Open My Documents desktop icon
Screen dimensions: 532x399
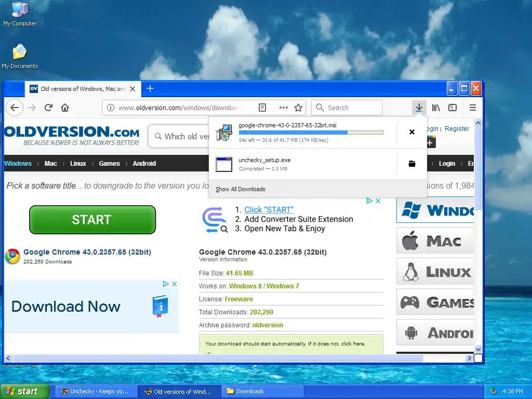(20, 56)
